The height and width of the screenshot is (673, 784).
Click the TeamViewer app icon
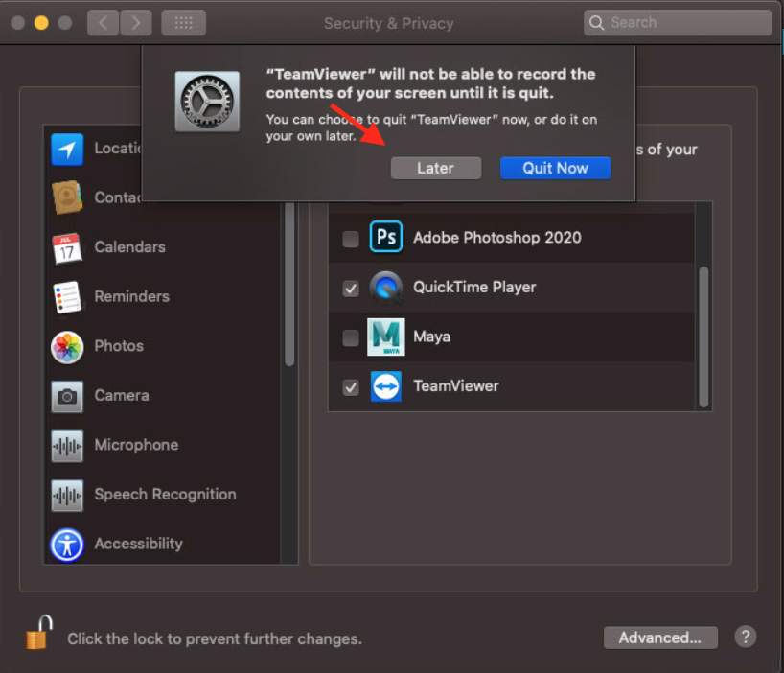(x=386, y=386)
